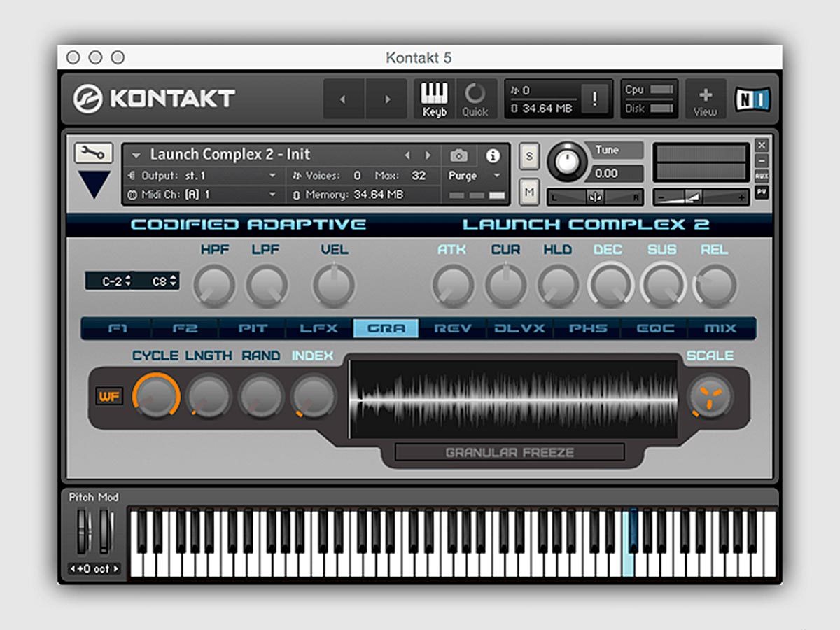Click the INDEX knob
This screenshot has width=840, height=630.
coord(314,395)
